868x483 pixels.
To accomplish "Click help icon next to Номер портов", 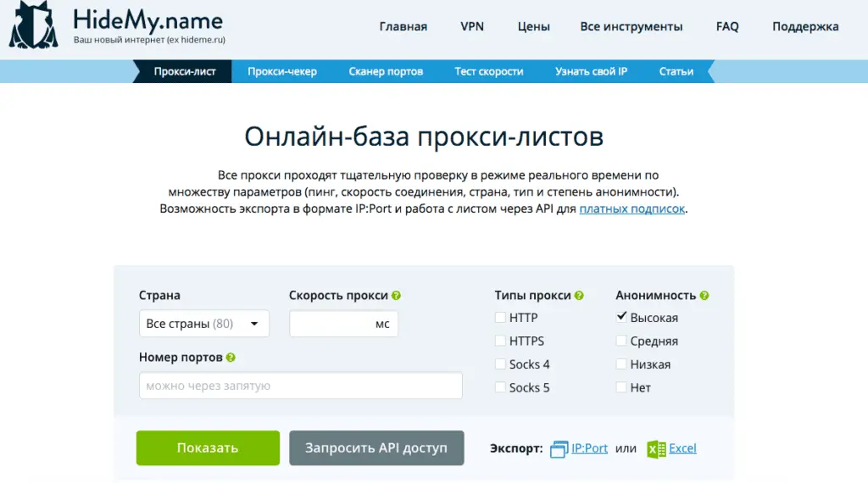I will tap(231, 358).
